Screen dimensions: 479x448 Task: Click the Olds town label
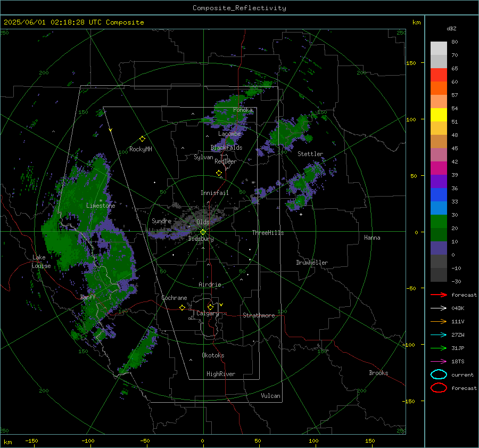tap(203, 222)
